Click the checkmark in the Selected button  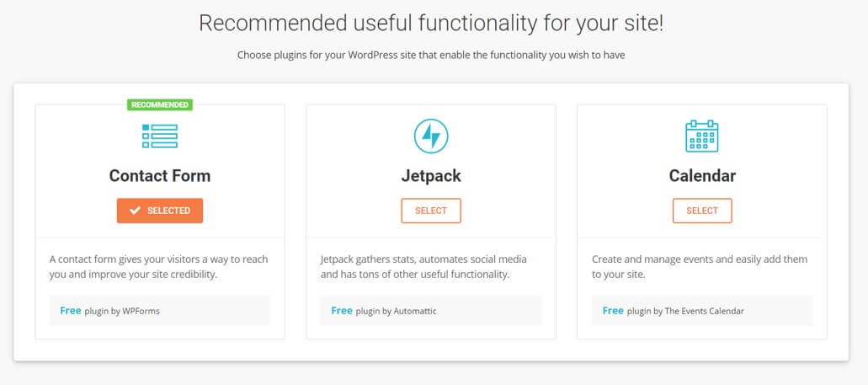135,211
